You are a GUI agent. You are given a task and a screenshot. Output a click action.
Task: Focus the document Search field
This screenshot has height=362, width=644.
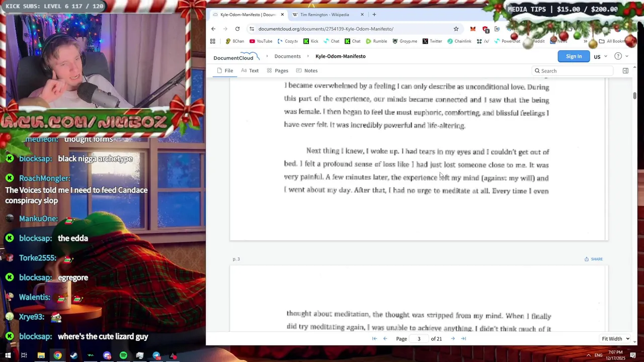(x=573, y=71)
